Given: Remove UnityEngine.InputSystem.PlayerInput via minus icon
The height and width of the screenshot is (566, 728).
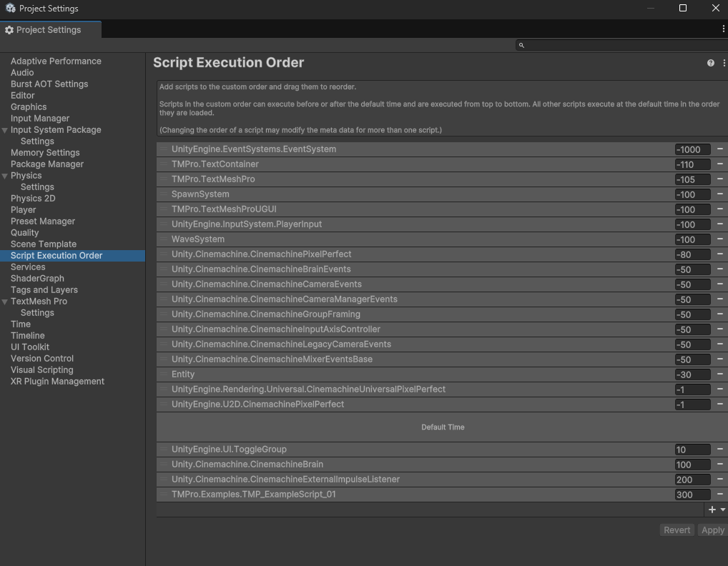Looking at the screenshot, I should (x=719, y=224).
